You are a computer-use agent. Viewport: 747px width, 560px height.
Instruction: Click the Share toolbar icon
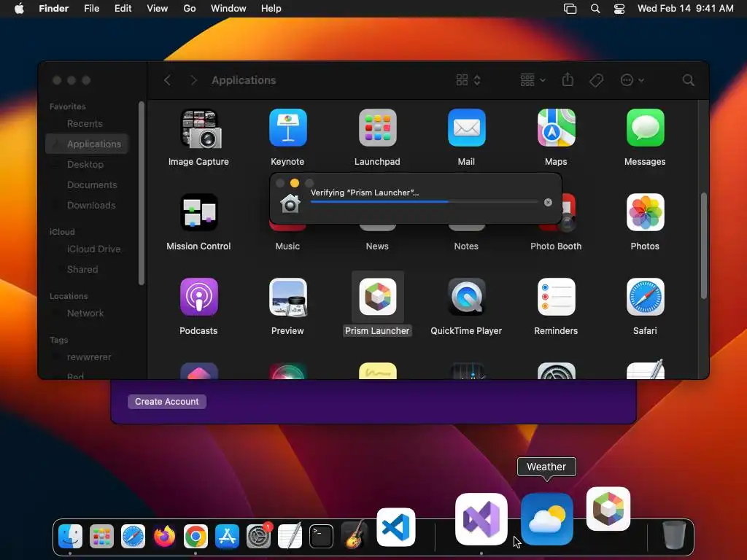[568, 79]
